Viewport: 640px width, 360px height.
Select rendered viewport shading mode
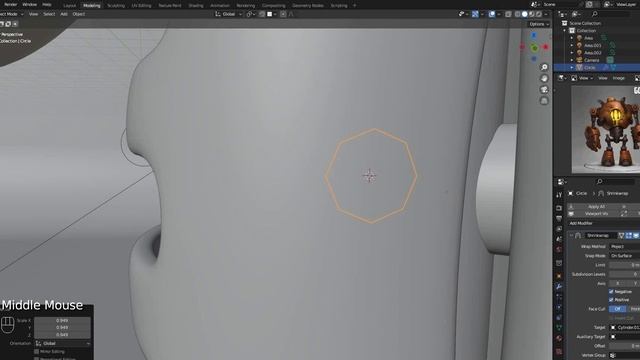tap(538, 14)
